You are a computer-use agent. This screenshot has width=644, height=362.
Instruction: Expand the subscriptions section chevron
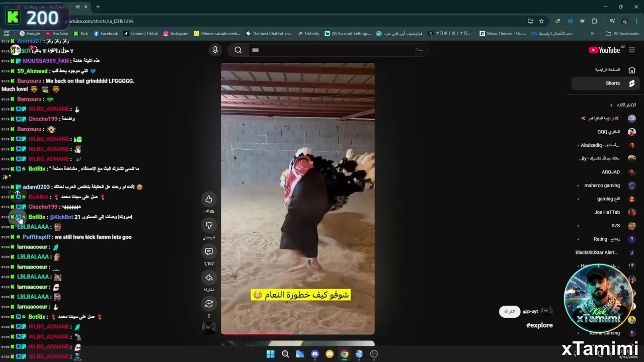[611, 105]
